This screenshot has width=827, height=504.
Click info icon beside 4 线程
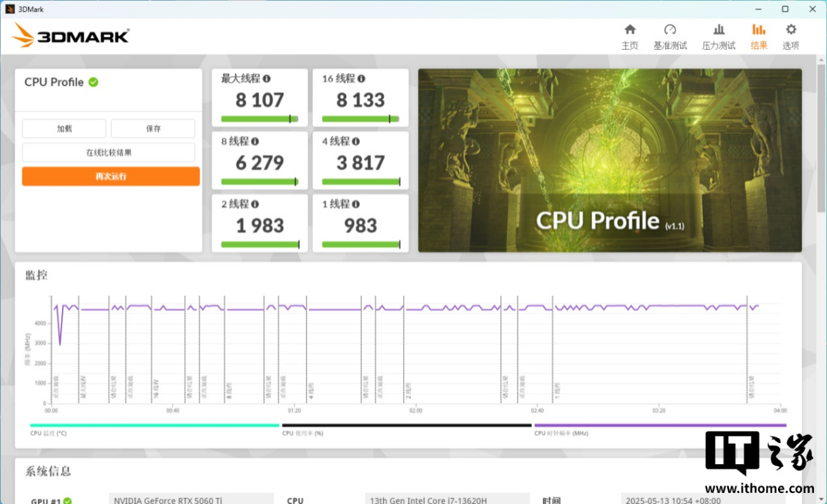(x=356, y=141)
